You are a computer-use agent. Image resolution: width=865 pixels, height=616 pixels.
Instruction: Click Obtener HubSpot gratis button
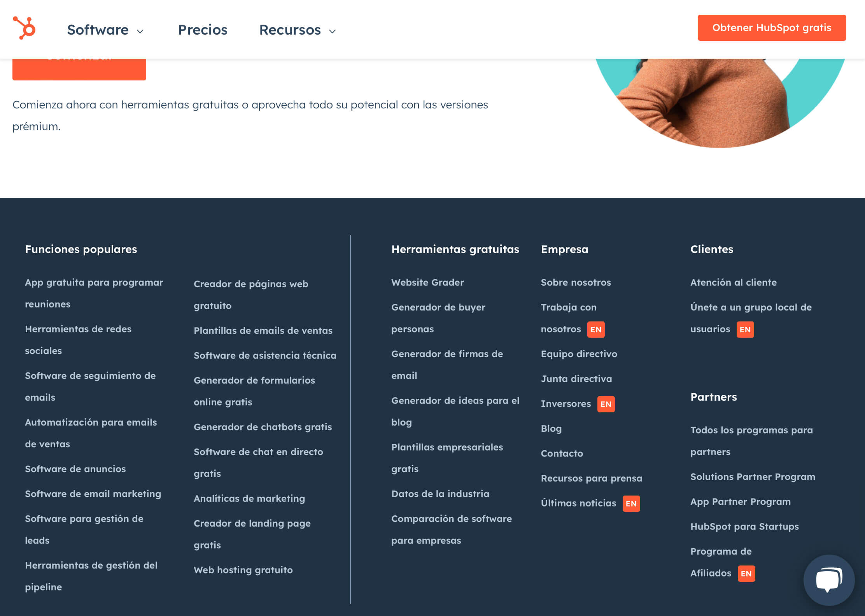(772, 27)
